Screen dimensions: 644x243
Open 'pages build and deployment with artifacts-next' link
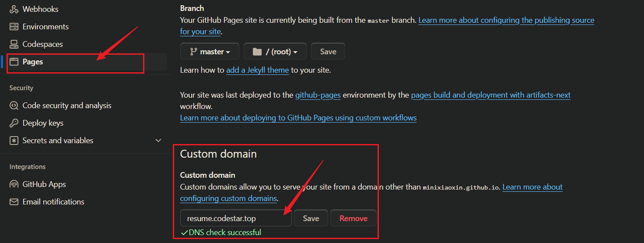[x=491, y=95]
